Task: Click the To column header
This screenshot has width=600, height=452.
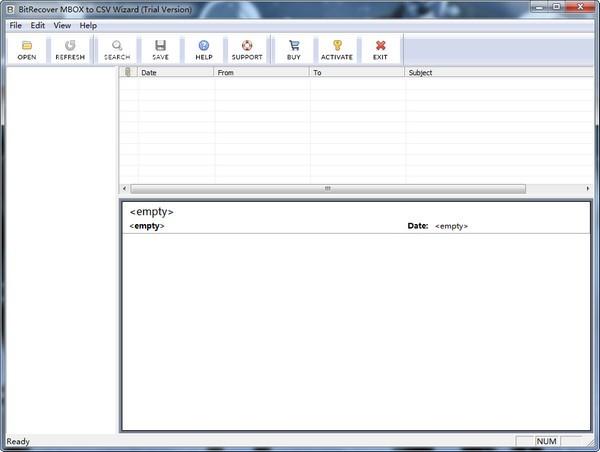Action: [x=356, y=73]
